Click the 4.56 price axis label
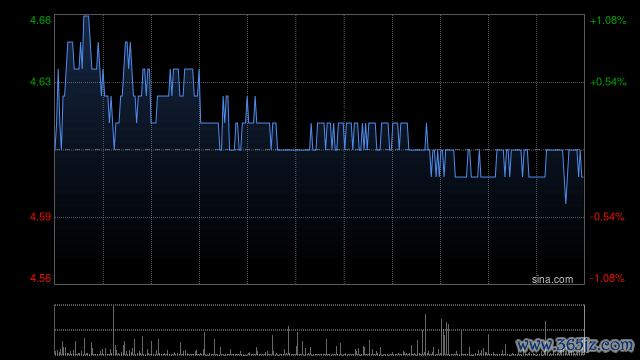The height and width of the screenshot is (360, 640). tap(40, 278)
